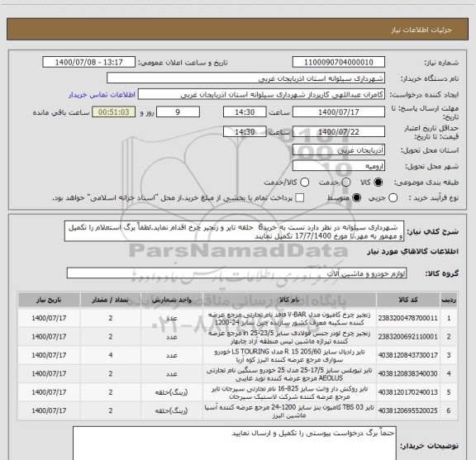The image size is (476, 460).
Task: Click the price validity date 1400/07/22 field
Action: click(x=339, y=131)
